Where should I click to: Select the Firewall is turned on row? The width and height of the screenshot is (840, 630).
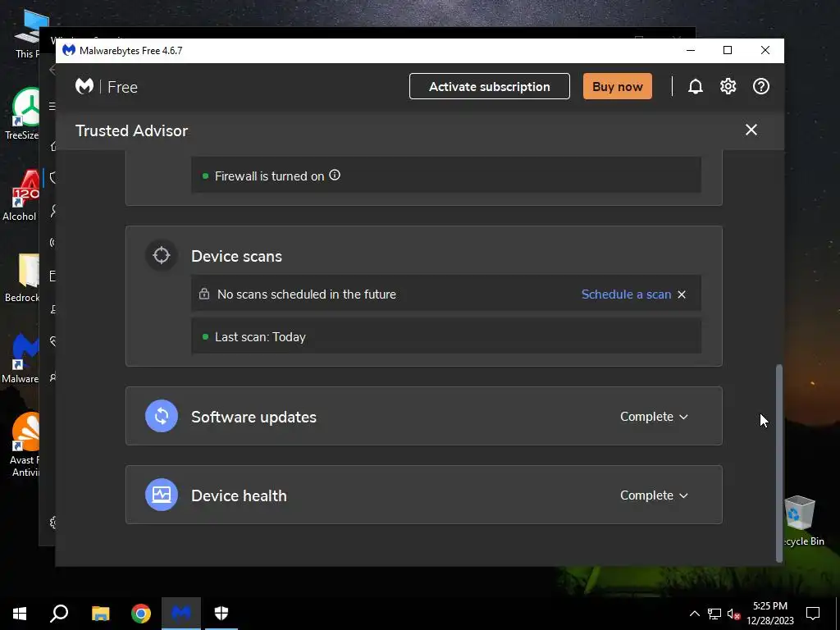pos(445,176)
